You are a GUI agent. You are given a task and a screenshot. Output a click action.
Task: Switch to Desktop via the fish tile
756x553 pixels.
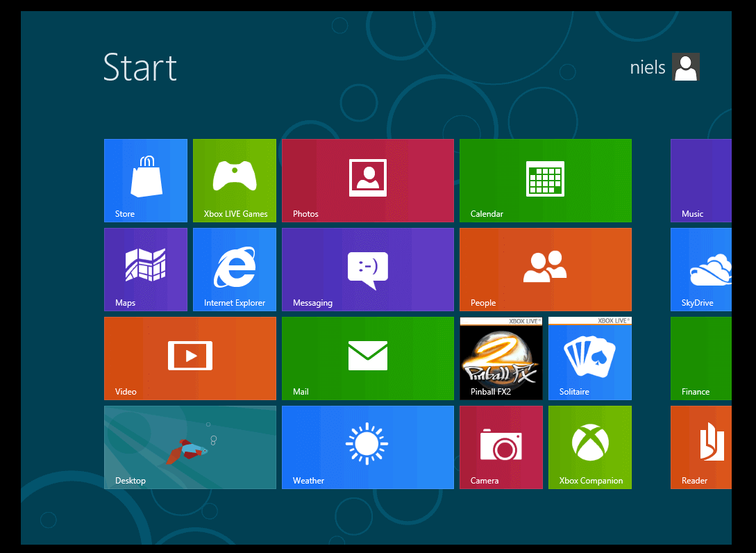[190, 447]
